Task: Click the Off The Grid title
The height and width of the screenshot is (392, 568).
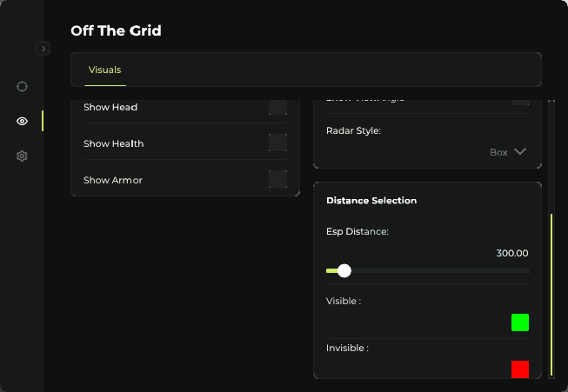Action: pos(116,31)
